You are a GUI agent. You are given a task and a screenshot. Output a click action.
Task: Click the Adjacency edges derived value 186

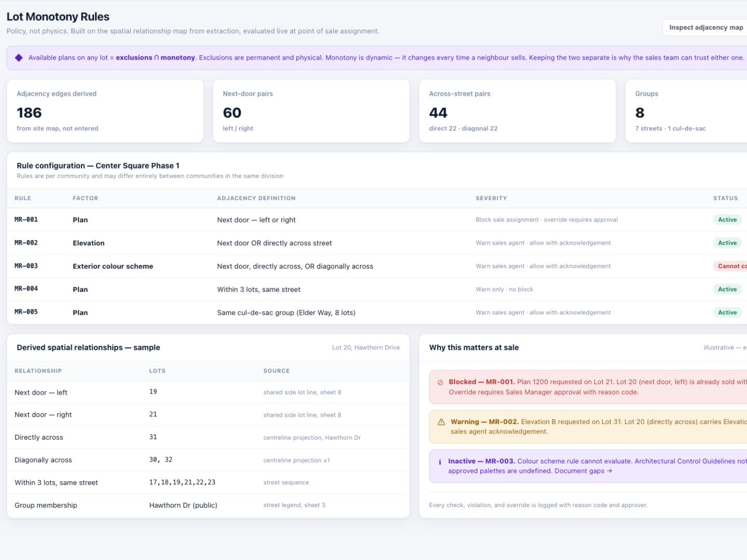(29, 113)
